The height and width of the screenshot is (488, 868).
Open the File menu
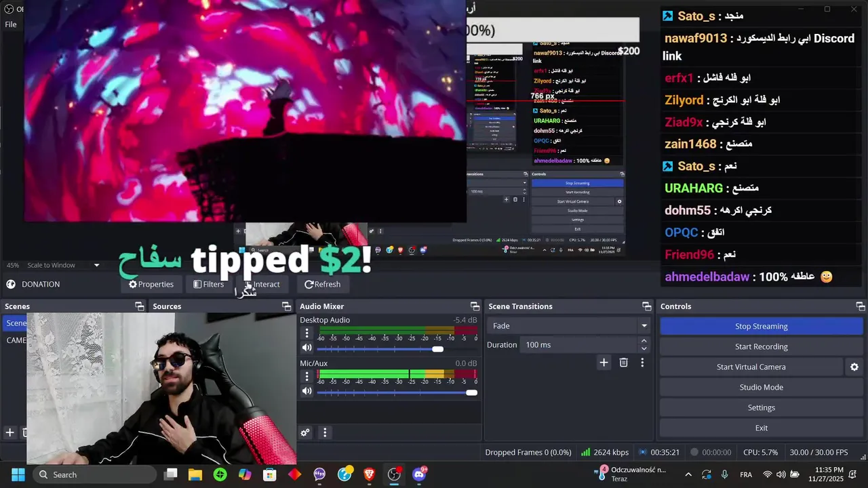pyautogui.click(x=11, y=24)
